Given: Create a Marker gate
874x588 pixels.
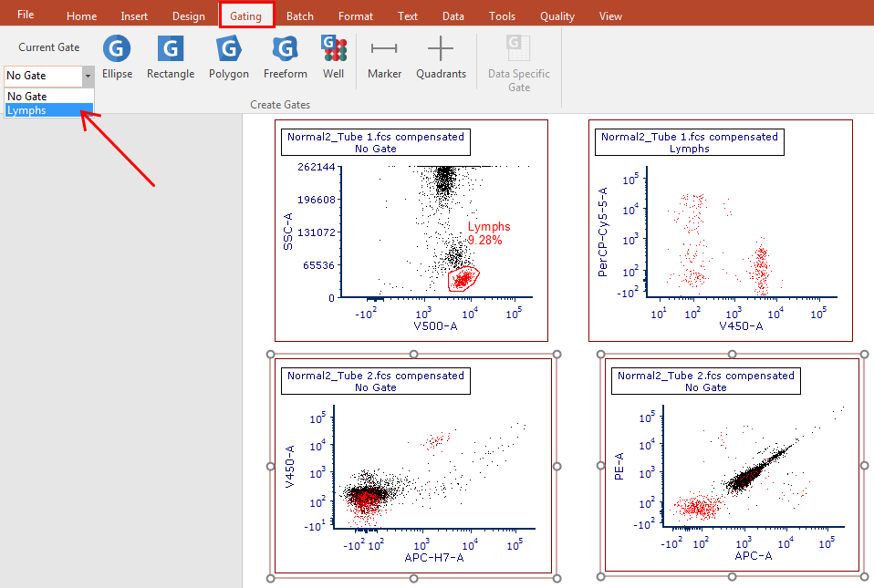Looking at the screenshot, I should tap(384, 57).
